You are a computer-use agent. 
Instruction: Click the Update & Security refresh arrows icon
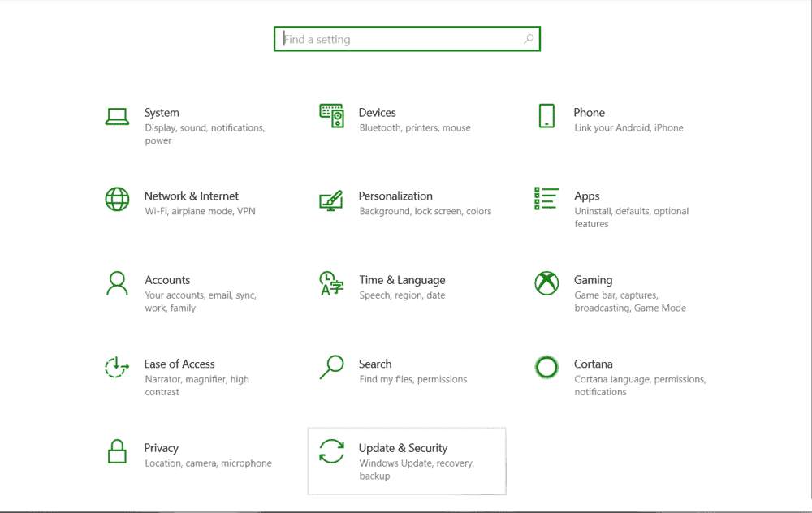tap(331, 451)
